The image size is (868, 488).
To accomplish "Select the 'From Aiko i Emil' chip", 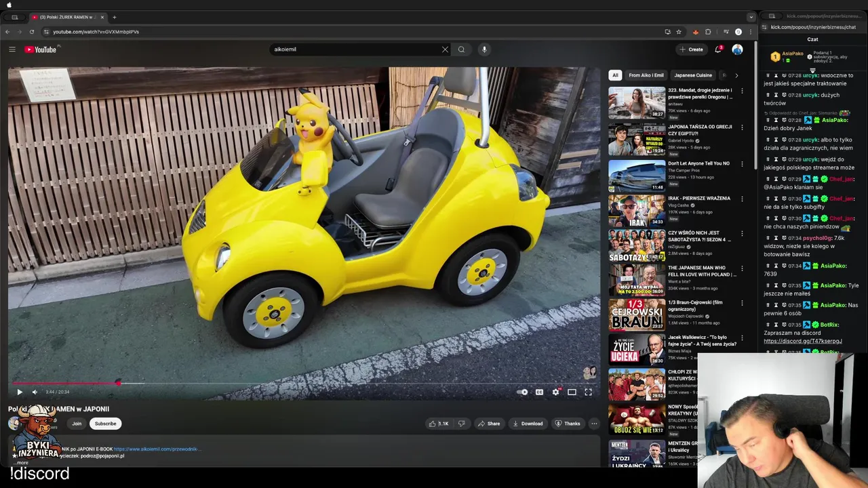I will point(646,75).
